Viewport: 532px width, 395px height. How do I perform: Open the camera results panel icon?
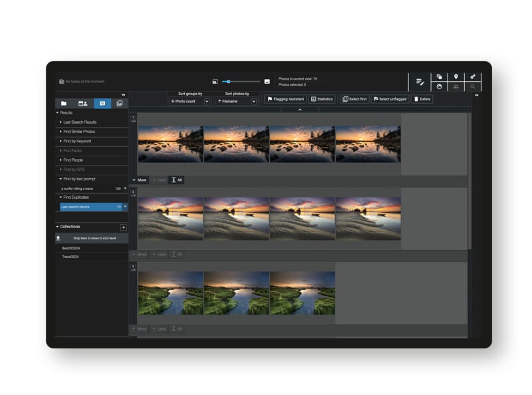coord(101,103)
